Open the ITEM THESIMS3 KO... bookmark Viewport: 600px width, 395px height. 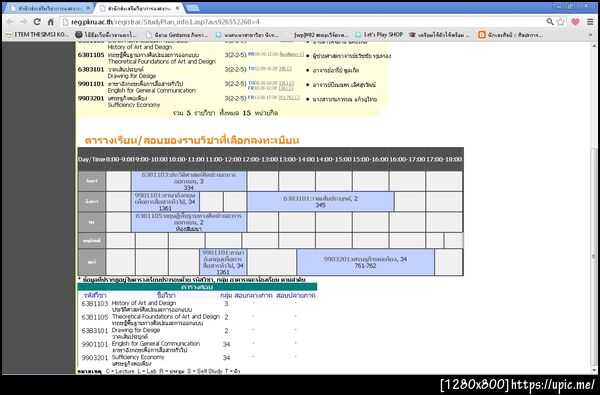(x=38, y=35)
